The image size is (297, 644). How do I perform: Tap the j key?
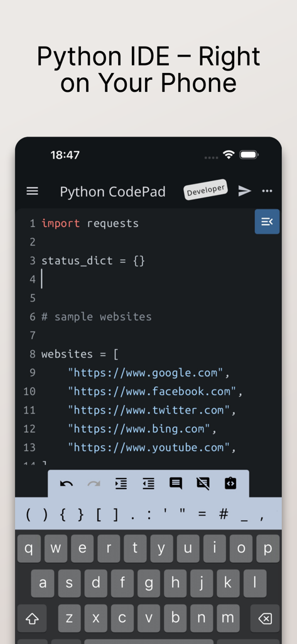pyautogui.click(x=202, y=583)
